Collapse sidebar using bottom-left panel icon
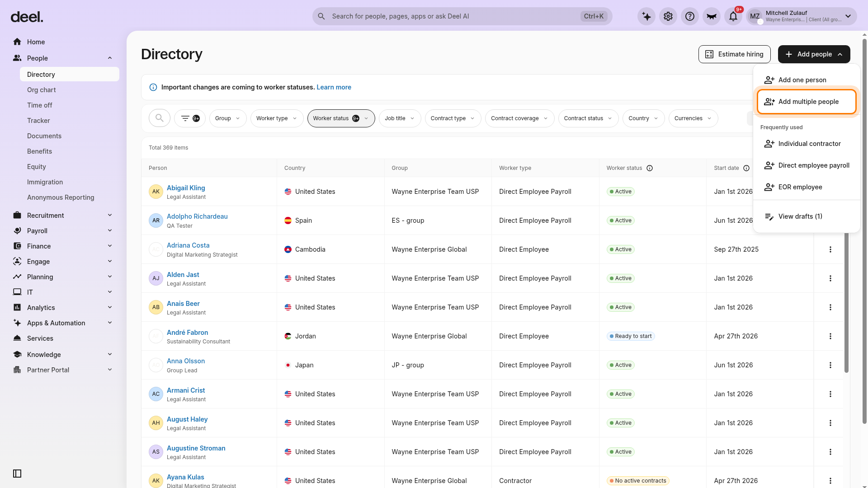868x488 pixels. (17, 474)
